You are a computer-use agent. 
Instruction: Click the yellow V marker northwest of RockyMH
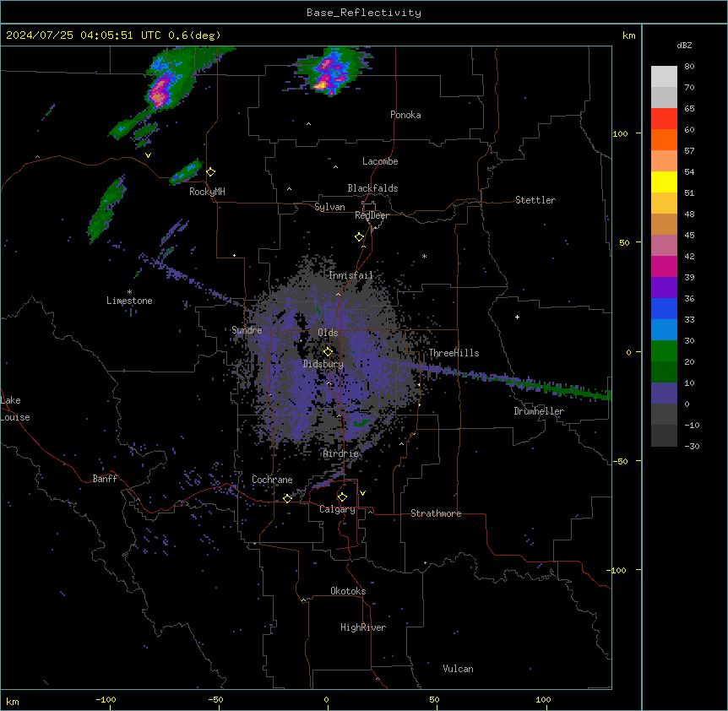point(148,155)
